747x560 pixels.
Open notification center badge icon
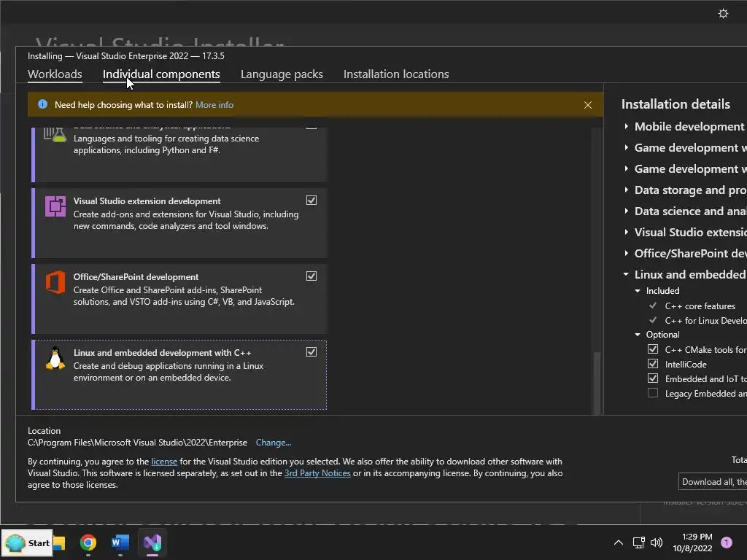[x=727, y=542]
